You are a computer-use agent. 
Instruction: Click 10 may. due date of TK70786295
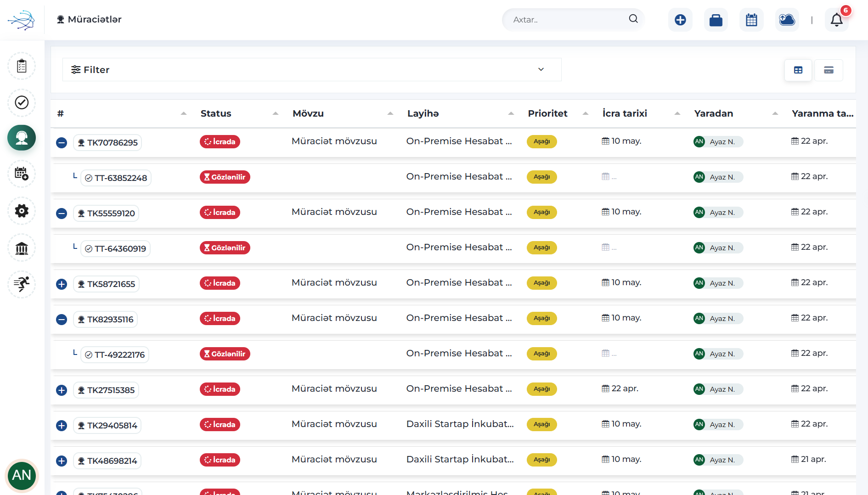pyautogui.click(x=621, y=141)
